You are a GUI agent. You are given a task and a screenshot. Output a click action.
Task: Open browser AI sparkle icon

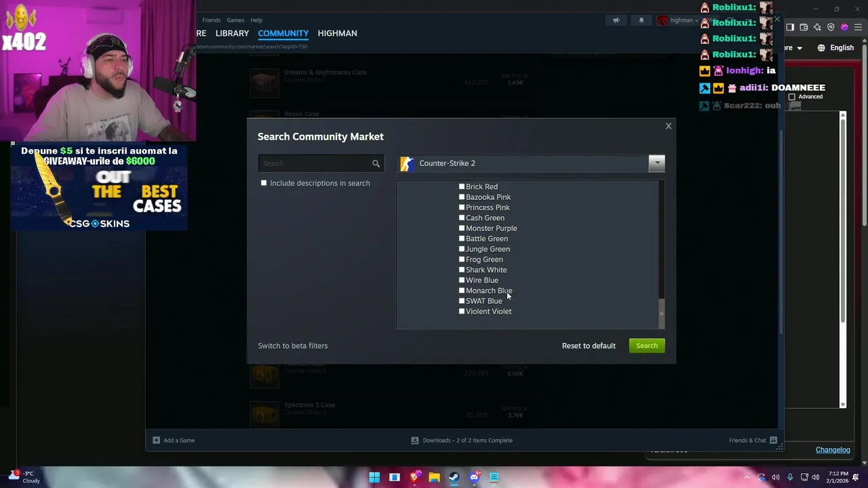[x=817, y=27]
